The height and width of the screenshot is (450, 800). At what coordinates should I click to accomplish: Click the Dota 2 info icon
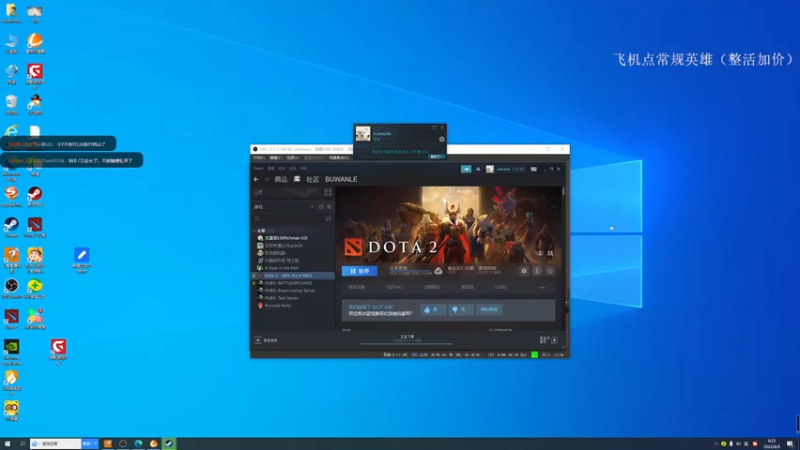click(x=537, y=271)
